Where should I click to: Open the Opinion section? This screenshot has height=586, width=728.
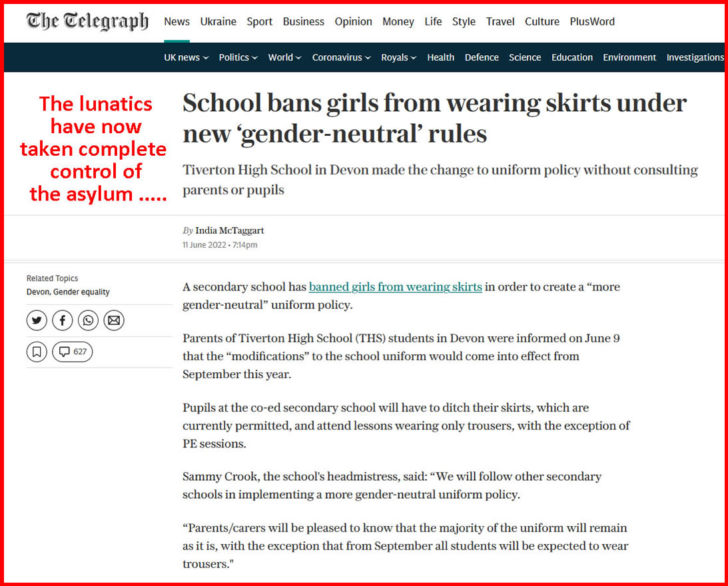pyautogui.click(x=353, y=22)
